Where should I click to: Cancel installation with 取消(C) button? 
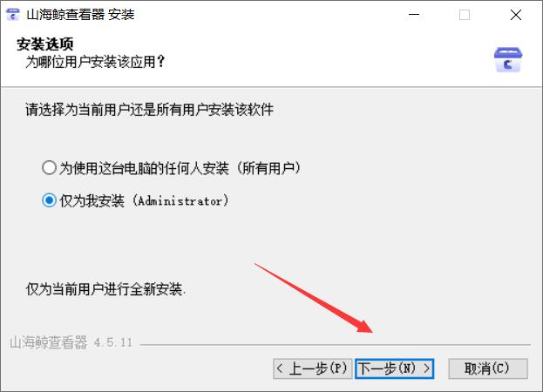(488, 368)
